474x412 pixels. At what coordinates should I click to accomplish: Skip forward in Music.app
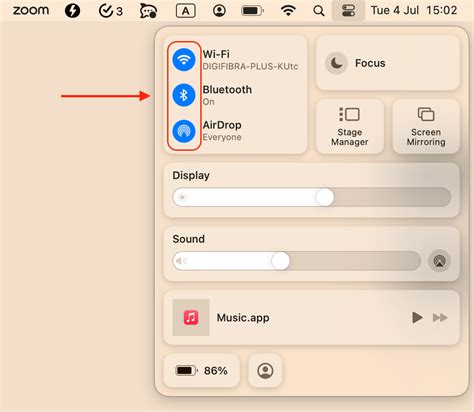(440, 318)
